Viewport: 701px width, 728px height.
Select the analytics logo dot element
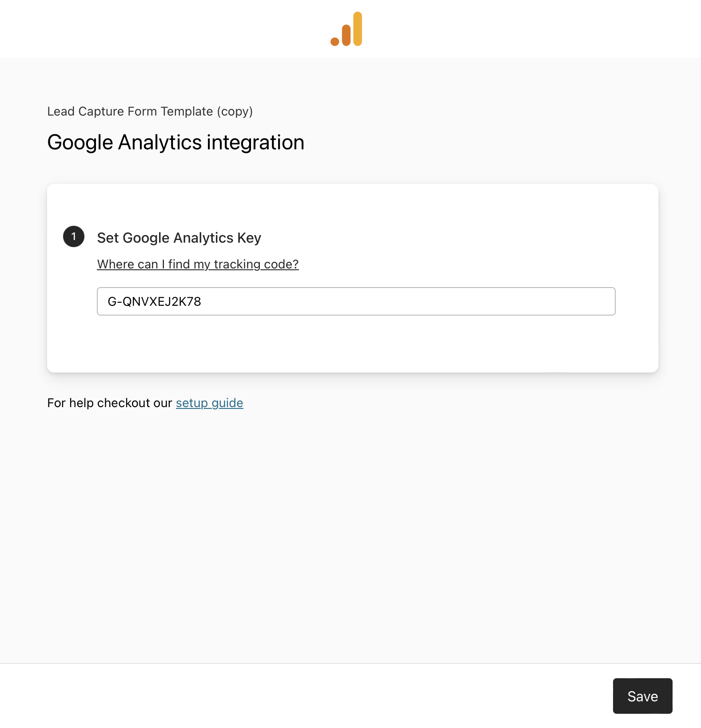tap(334, 41)
